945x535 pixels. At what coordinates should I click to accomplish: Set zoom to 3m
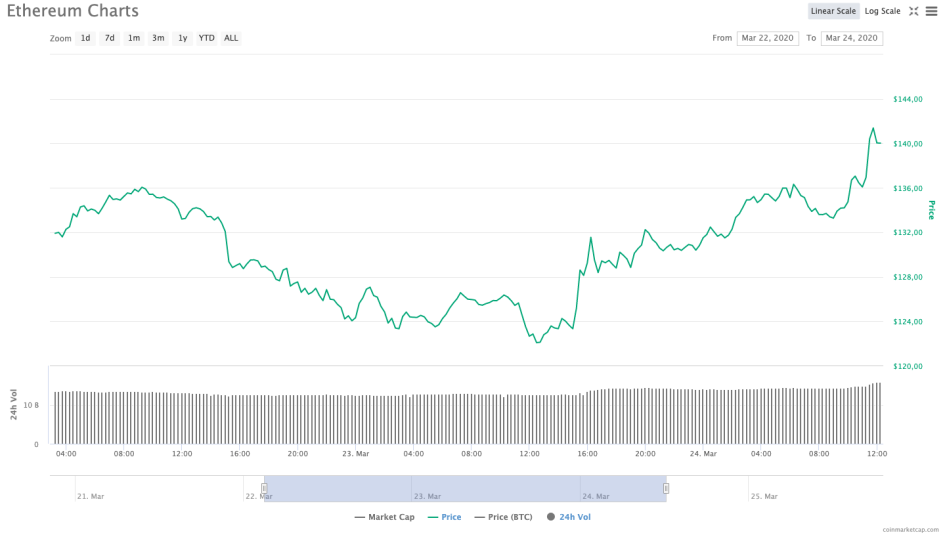tap(158, 38)
